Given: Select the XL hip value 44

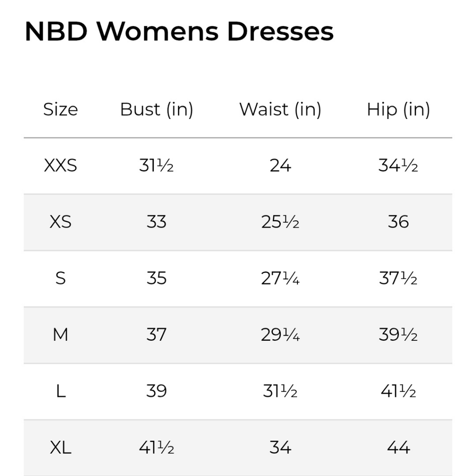Looking at the screenshot, I should tap(398, 447).
